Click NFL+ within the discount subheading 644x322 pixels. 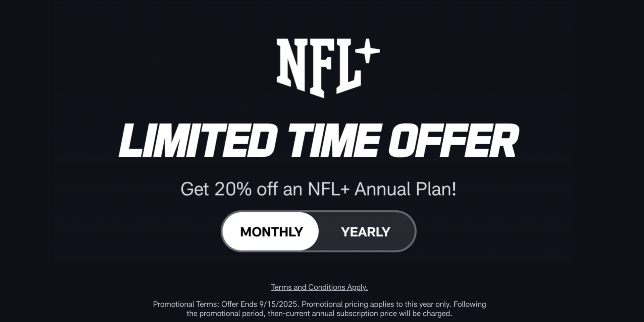[x=329, y=189]
